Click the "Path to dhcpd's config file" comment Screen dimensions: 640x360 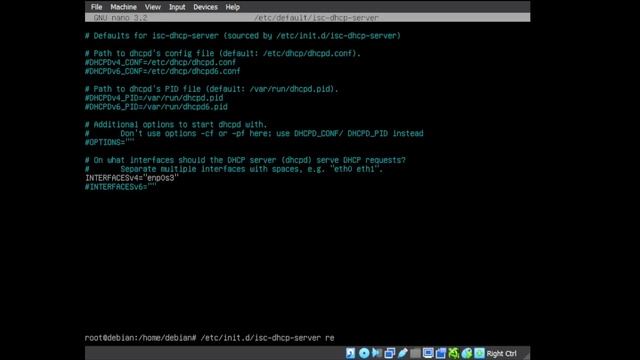point(223,53)
